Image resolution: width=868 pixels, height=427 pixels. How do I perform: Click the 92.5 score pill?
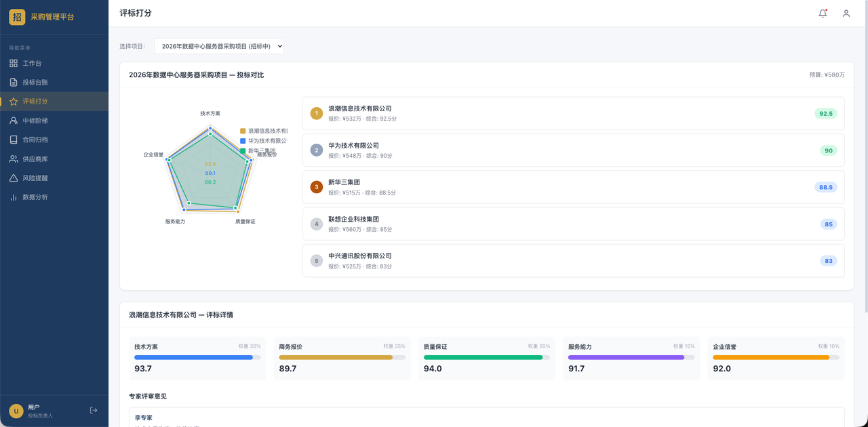point(826,113)
